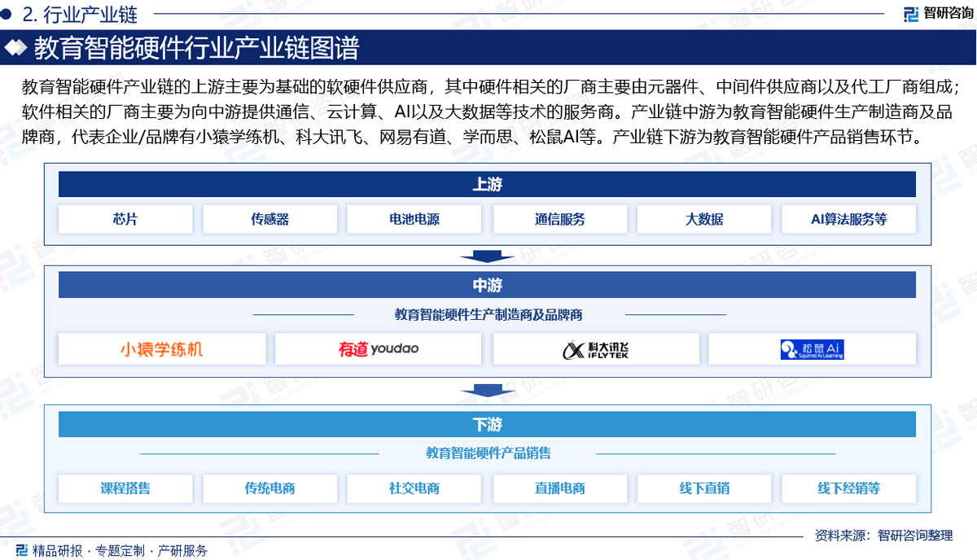
Task: Click the 直播电商 box
Action: coord(559,488)
